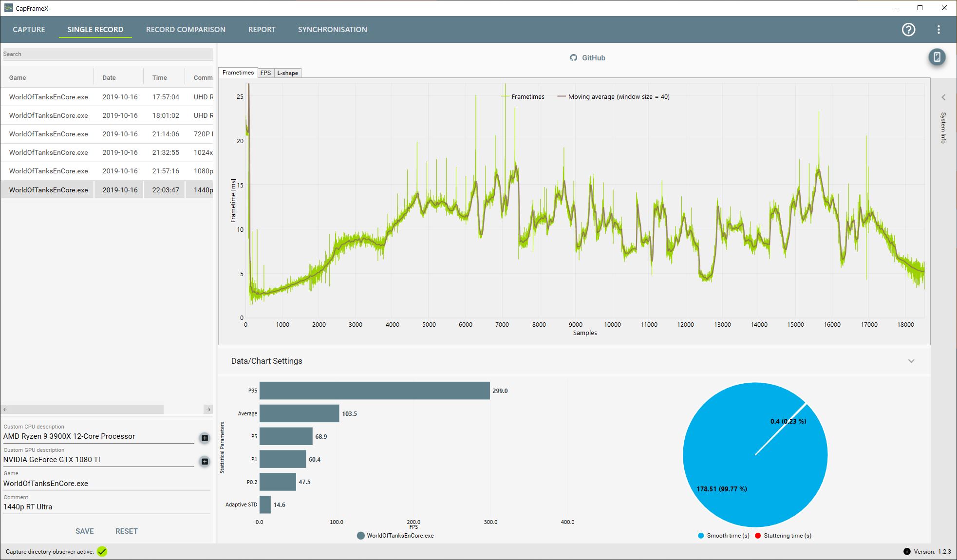Click plus icon beside CPU description

pyautogui.click(x=205, y=438)
